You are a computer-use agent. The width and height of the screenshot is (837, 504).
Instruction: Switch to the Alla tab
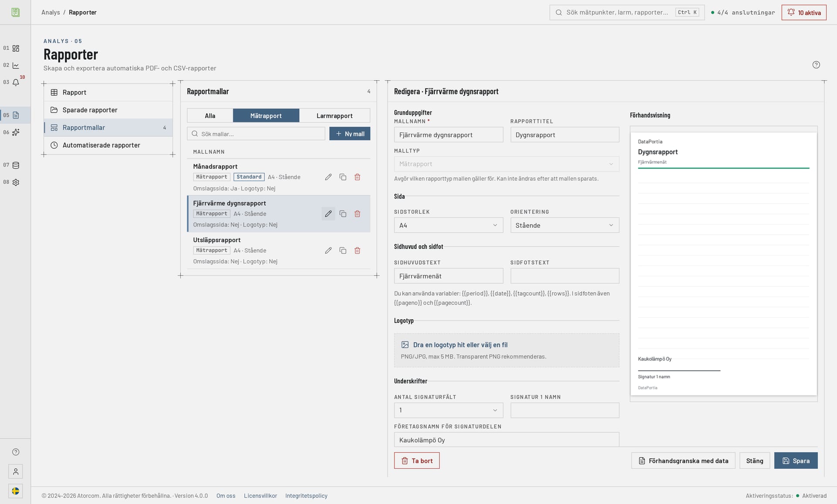[x=210, y=115]
